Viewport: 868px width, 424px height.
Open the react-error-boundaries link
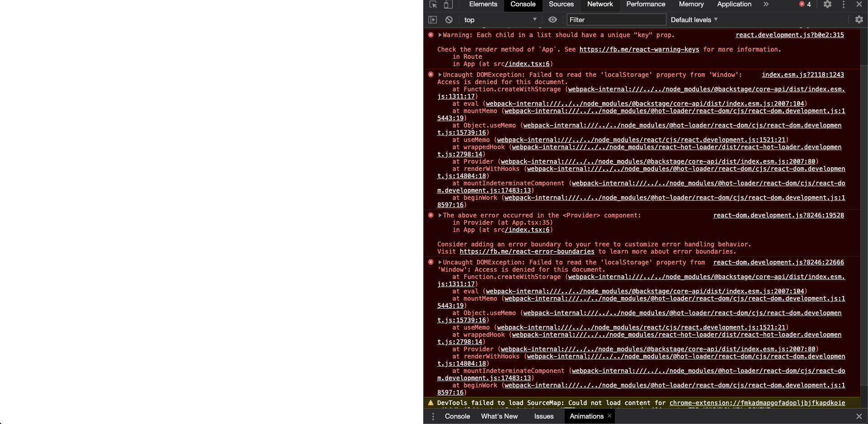pos(527,251)
